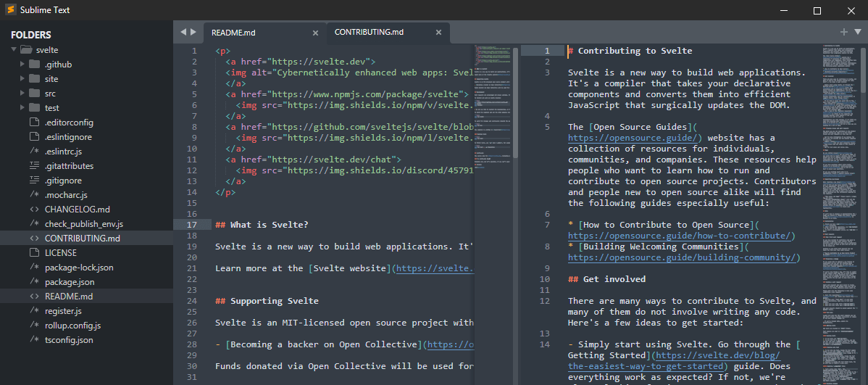Click the README pane vertical scrollbar

tap(516, 102)
